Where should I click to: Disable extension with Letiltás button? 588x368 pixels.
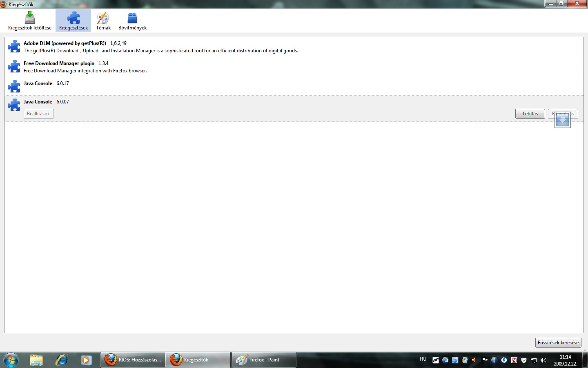tap(530, 114)
